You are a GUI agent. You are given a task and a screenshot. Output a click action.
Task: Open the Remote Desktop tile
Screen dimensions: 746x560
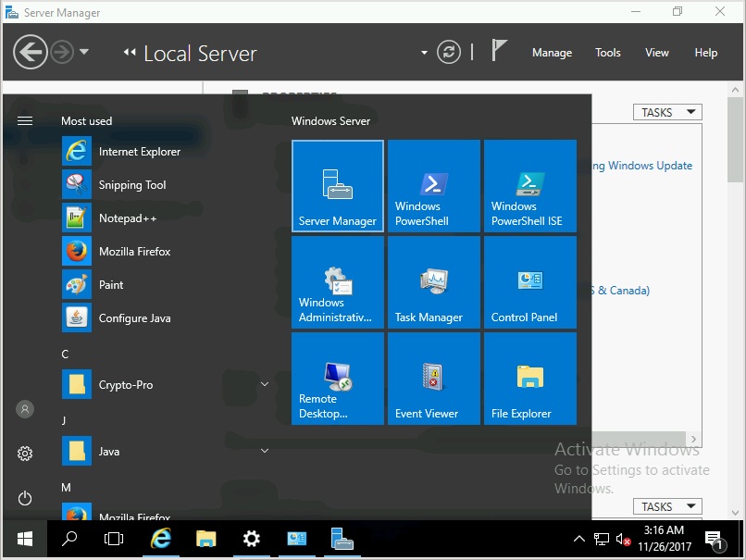[x=338, y=379]
